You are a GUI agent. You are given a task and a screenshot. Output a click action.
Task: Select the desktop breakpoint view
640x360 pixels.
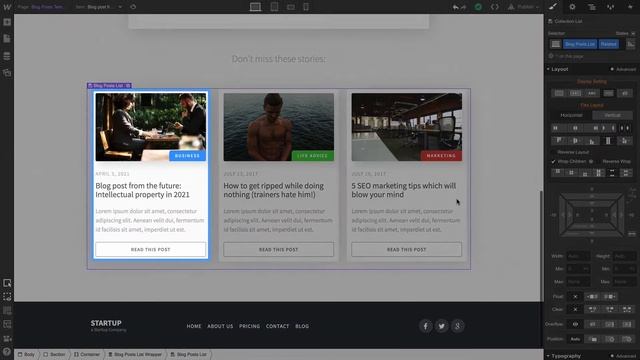256,7
